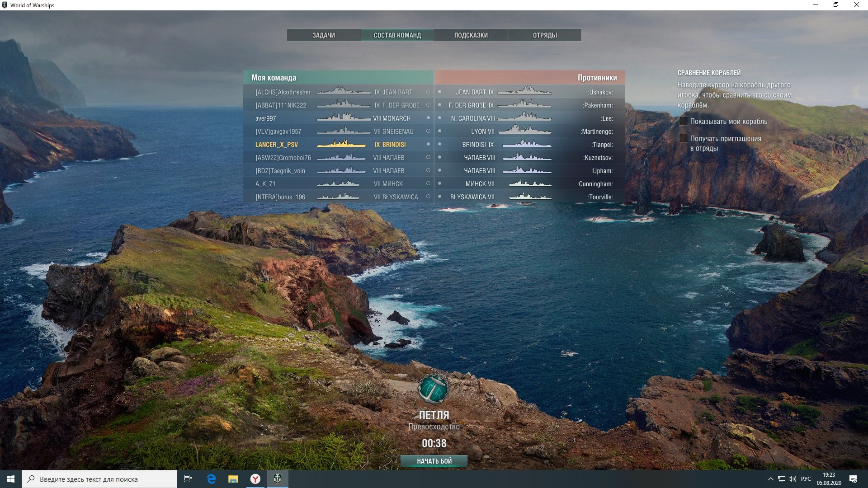Open File Explorer from the taskbar

pyautogui.click(x=233, y=479)
